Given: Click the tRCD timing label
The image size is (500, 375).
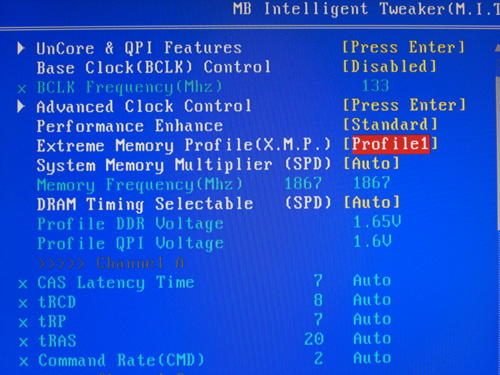Looking at the screenshot, I should coord(57,302).
